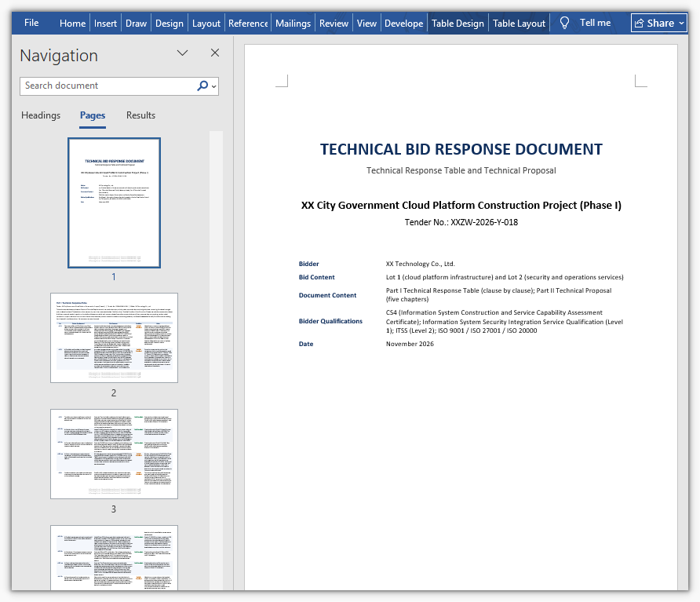Click the Tender No. XXZW-2026-Y-018 line
Viewport: 700px width, 602px height.
pos(461,222)
